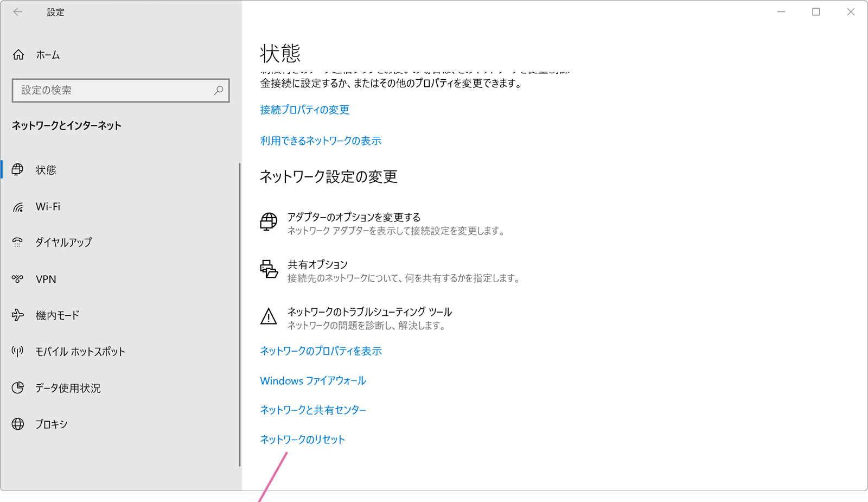Screen dimensions: 868x502
Task: Open プロキシ settings page
Action: [x=52, y=424]
